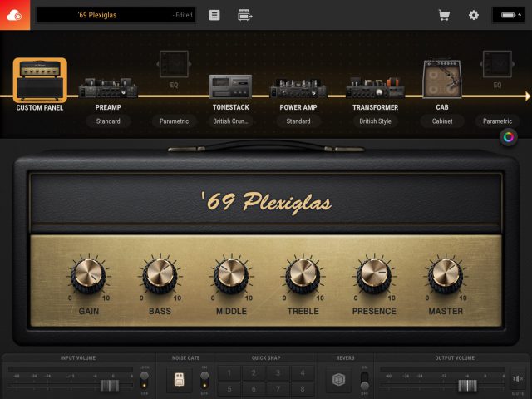Image resolution: width=532 pixels, height=399 pixels.
Task: Click the output Mute speaker icon
Action: [x=518, y=379]
